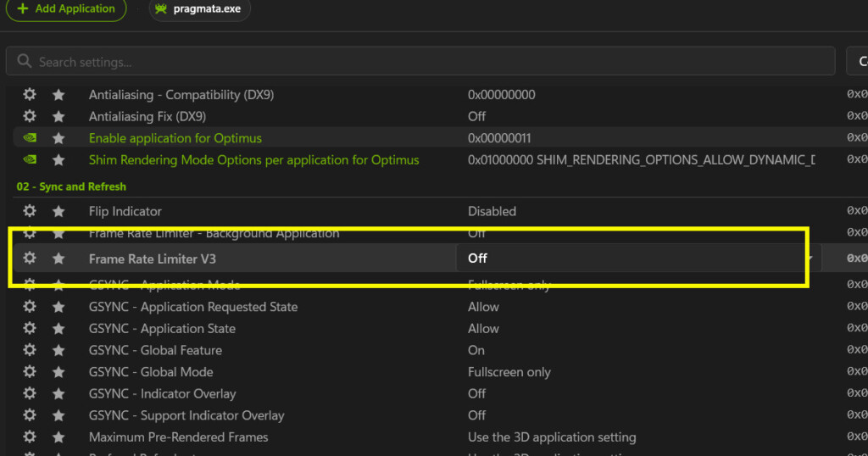The height and width of the screenshot is (456, 868).
Task: Click NVIDIA icon for Shim Rendering Mode Options
Action: pos(30,159)
